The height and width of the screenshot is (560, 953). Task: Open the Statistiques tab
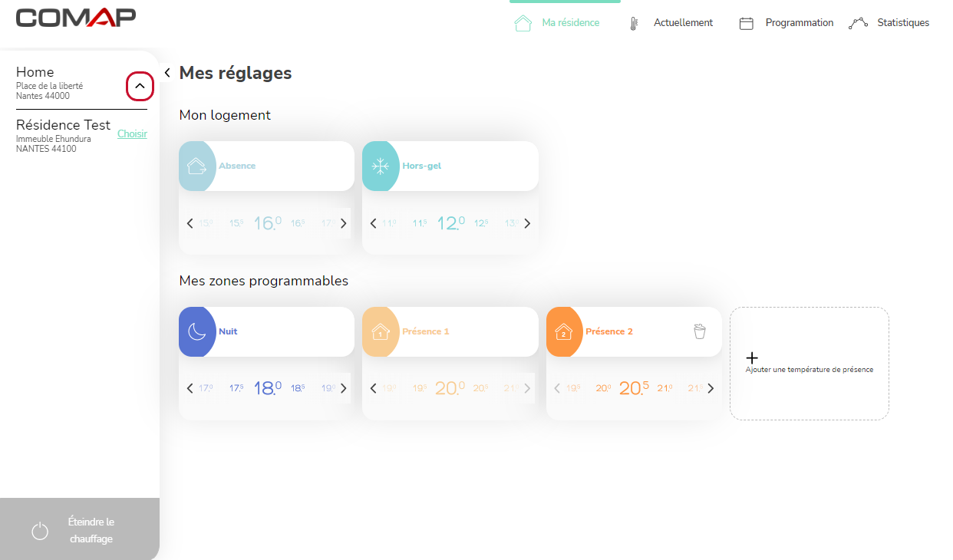[903, 23]
